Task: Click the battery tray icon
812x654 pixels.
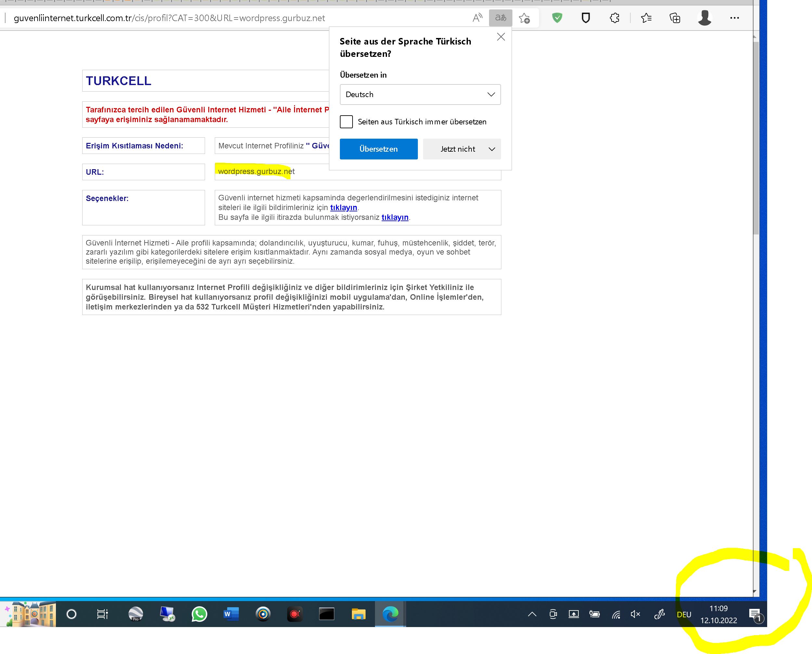Action: [595, 614]
